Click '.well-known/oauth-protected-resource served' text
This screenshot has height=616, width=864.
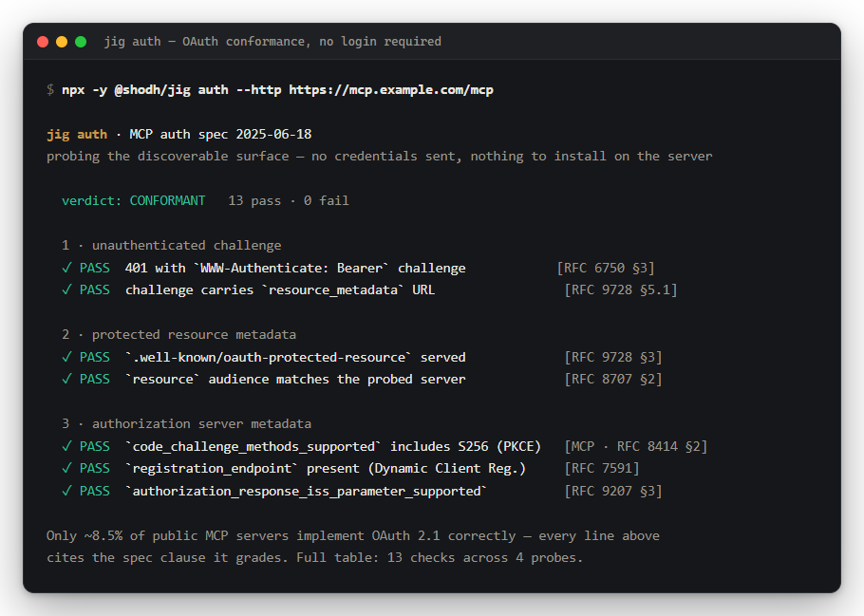click(x=295, y=358)
